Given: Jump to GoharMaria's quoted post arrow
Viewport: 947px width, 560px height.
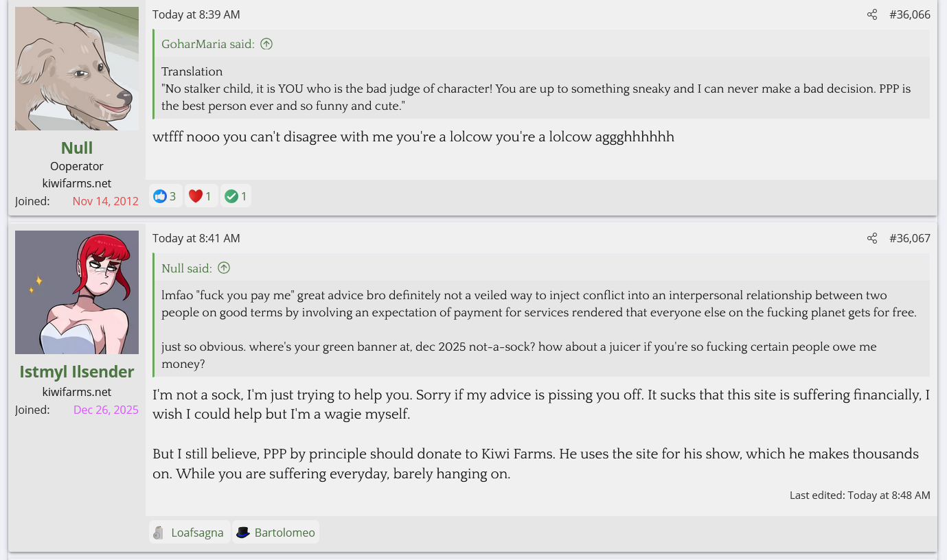Looking at the screenshot, I should coord(266,44).
